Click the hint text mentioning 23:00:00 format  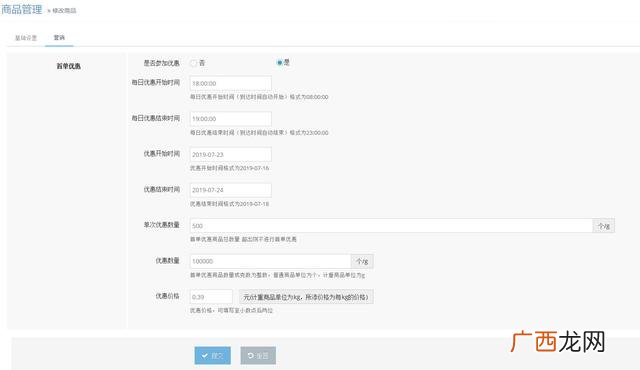tap(259, 133)
